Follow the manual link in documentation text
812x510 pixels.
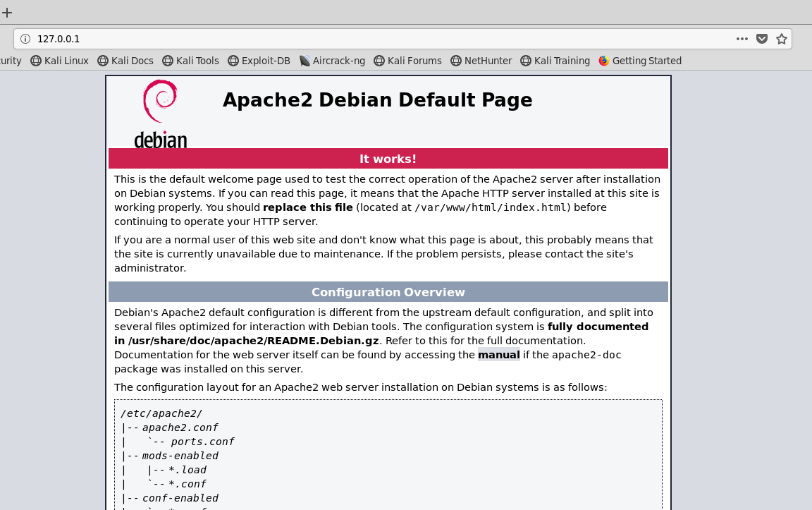[x=499, y=355]
